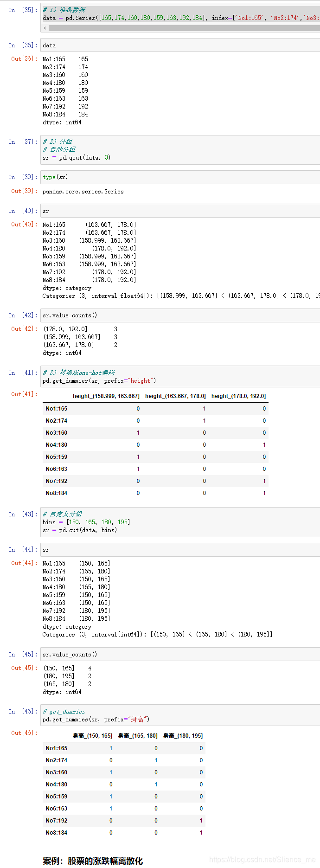Click the heading 案例：股票的涨跌幅离散化
Screen dimensions: 320x868
click(93, 861)
